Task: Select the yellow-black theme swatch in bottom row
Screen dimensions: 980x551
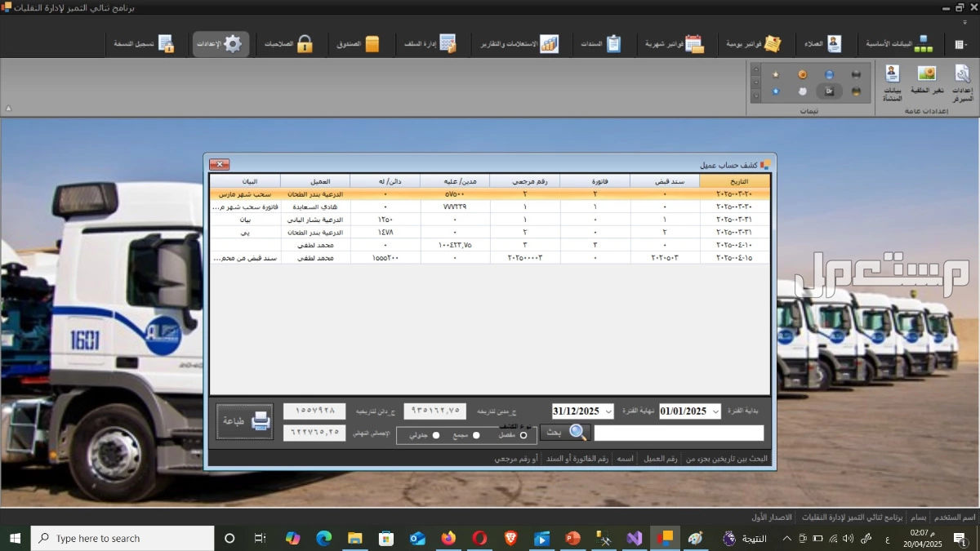Action: pos(856,91)
